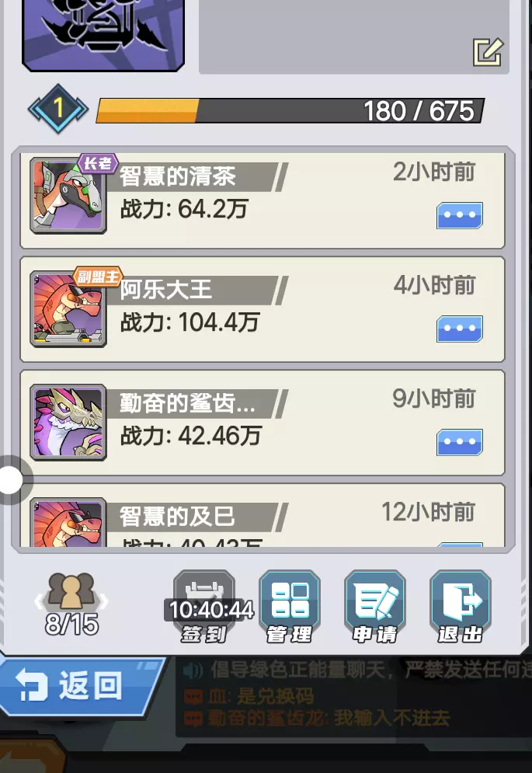Viewport: 532px width, 773px height.
Task: Tap the guild emblem image
Action: point(103,33)
